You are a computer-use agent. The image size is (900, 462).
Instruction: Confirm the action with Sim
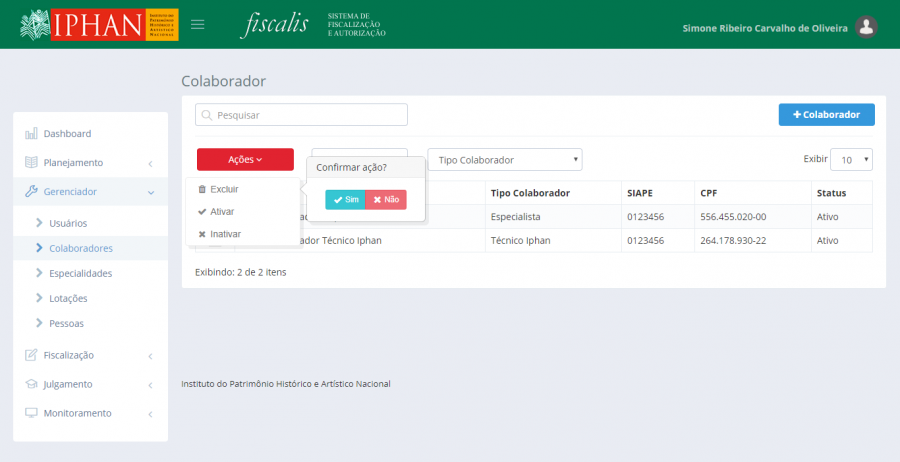(x=346, y=200)
